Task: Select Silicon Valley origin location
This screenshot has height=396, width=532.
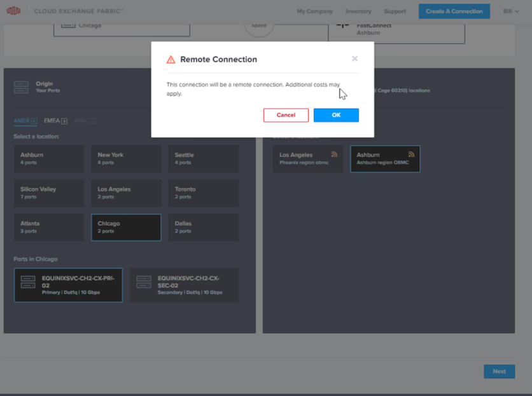Action: point(49,193)
